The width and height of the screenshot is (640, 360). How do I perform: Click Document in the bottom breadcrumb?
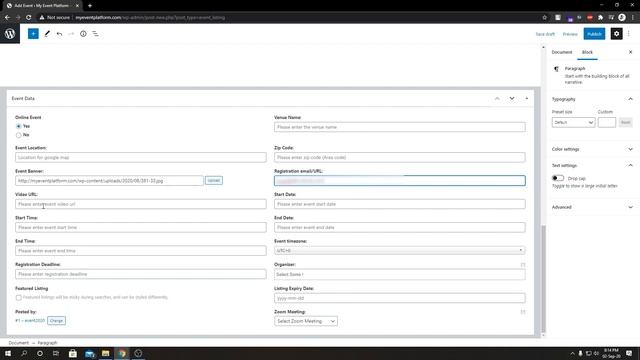[x=18, y=343]
